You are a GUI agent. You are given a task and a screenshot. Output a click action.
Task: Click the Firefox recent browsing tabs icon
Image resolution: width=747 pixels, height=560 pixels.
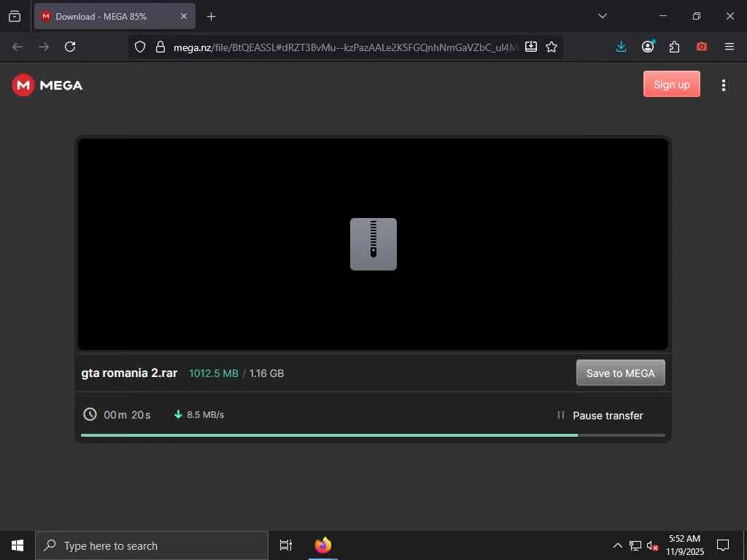coord(15,16)
